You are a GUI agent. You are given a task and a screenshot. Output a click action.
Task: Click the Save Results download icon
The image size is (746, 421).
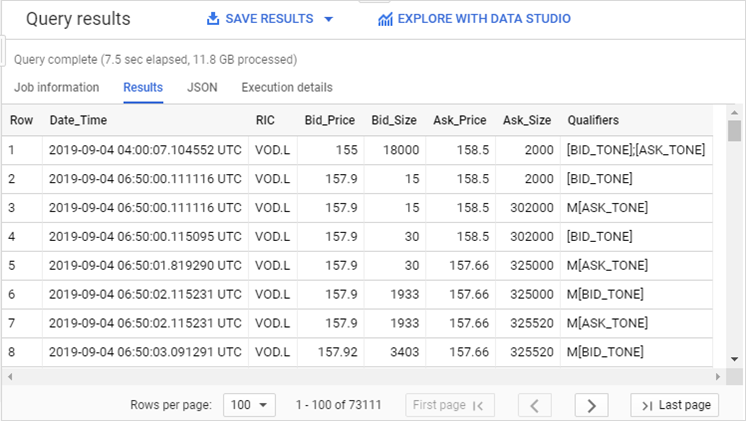213,19
